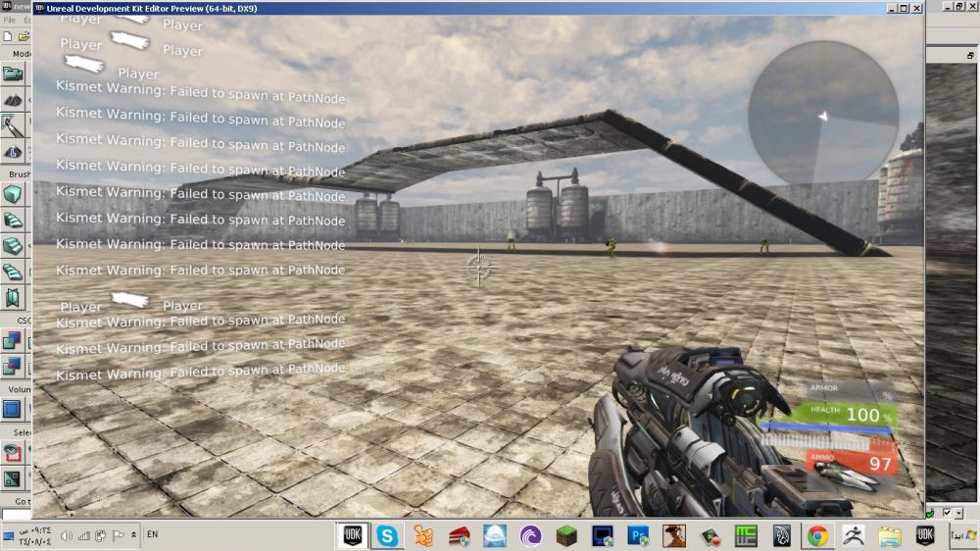Click the New file icon in editor toolbar

[x=8, y=37]
